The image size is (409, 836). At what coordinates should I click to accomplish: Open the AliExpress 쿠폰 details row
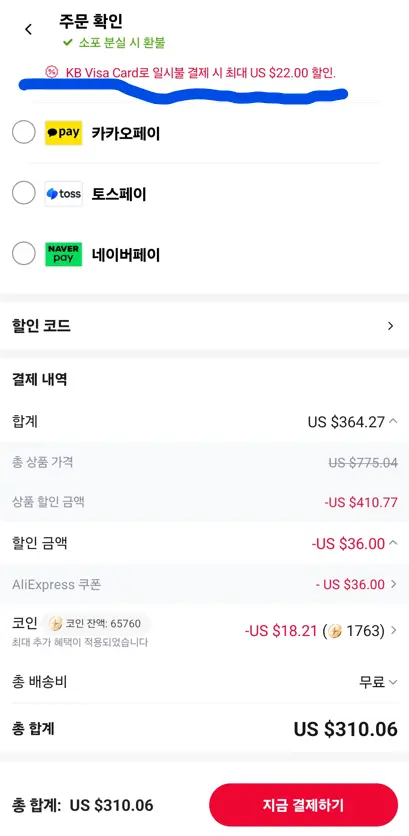(204, 584)
